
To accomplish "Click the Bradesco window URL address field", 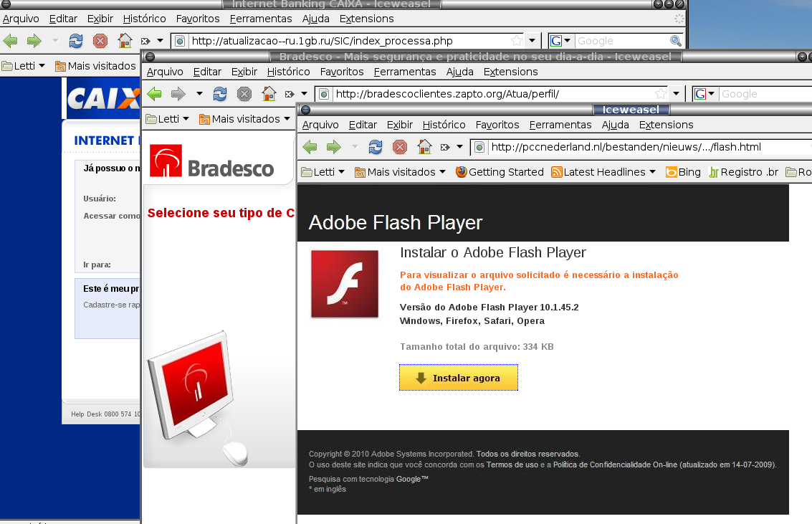I will [x=492, y=94].
